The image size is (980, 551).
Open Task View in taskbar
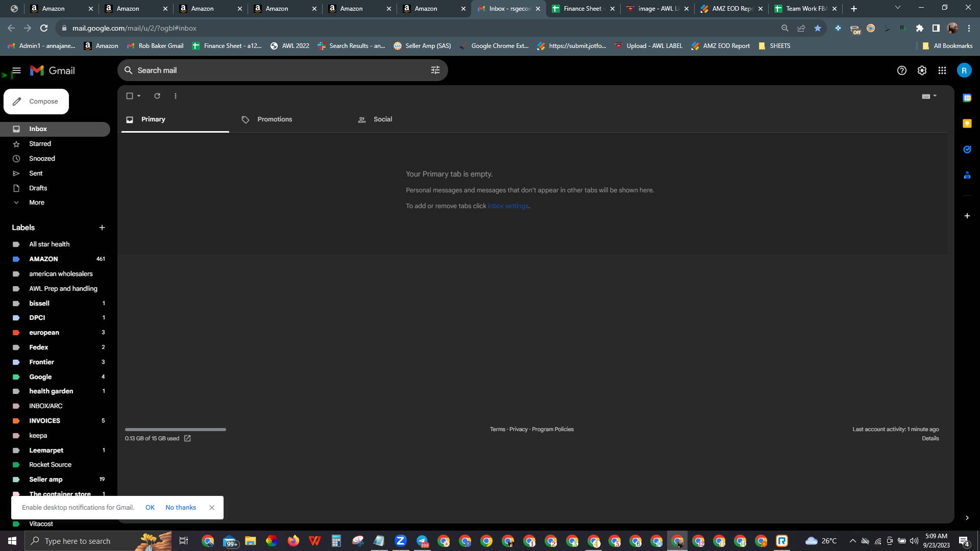[x=184, y=541]
